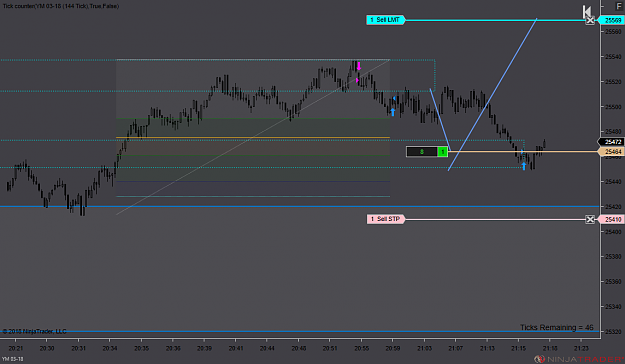Image resolution: width=625 pixels, height=364 pixels.
Task: Click the 20:21 time axis label
Action: pos(15,348)
